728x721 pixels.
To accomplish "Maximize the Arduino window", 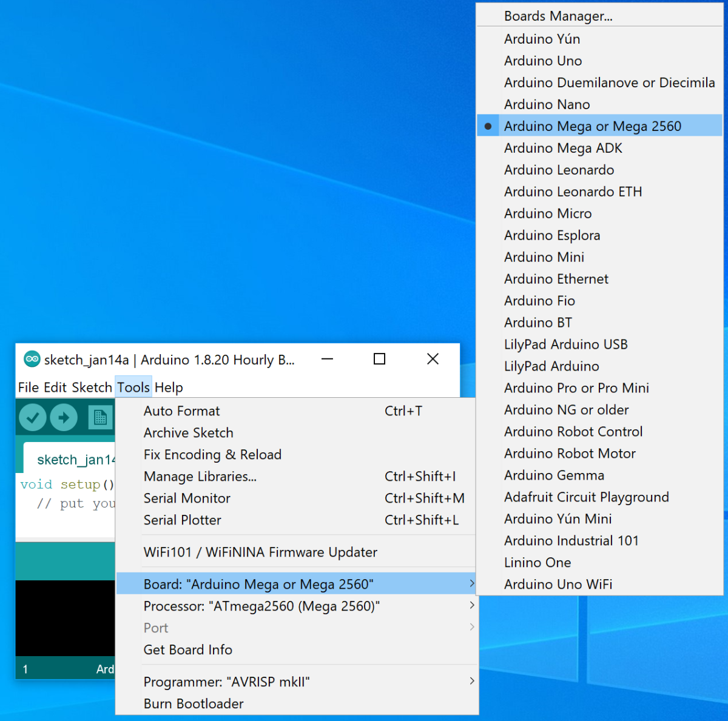I will (380, 359).
